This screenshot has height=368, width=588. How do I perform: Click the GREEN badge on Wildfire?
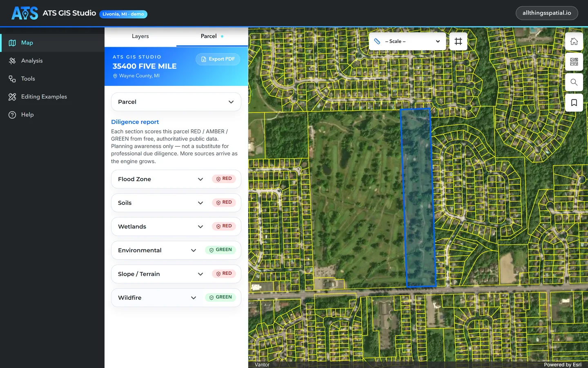[x=220, y=297]
